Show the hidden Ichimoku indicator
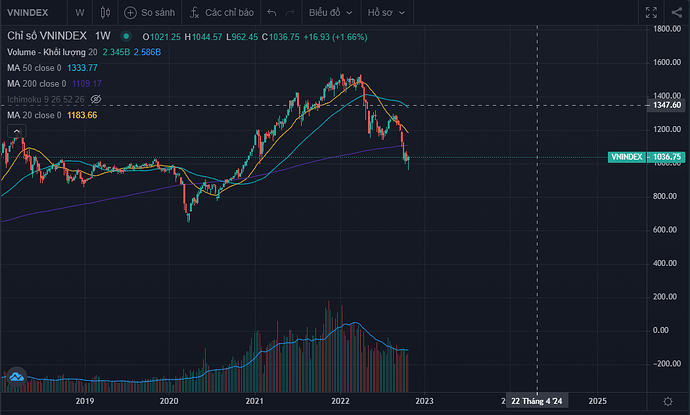Image resolution: width=690 pixels, height=415 pixels. [x=95, y=99]
